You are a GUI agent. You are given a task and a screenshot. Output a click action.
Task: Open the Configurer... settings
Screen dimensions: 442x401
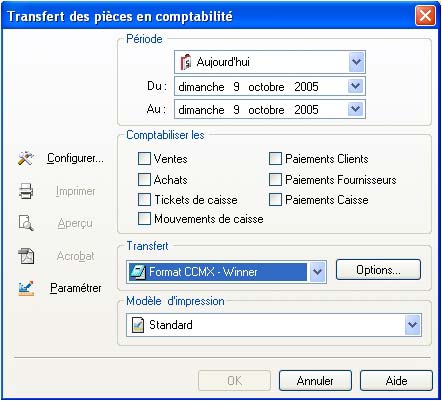(75, 158)
